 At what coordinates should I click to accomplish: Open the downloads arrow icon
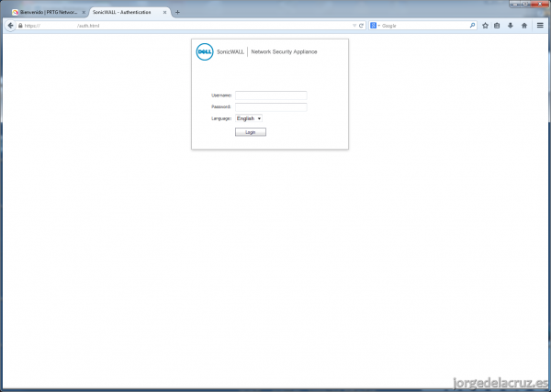pyautogui.click(x=511, y=26)
